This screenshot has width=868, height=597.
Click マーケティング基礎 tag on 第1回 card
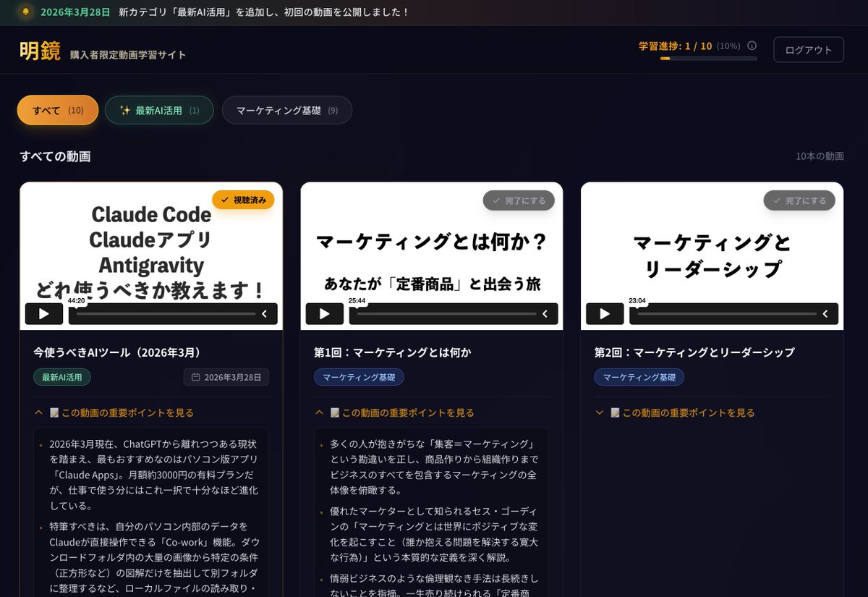pyautogui.click(x=359, y=377)
